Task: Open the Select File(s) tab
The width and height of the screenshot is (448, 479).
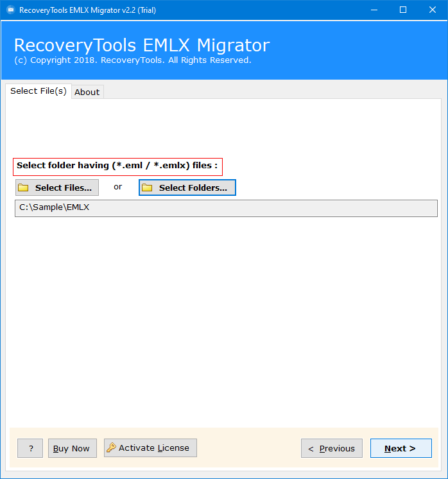Action: point(39,91)
